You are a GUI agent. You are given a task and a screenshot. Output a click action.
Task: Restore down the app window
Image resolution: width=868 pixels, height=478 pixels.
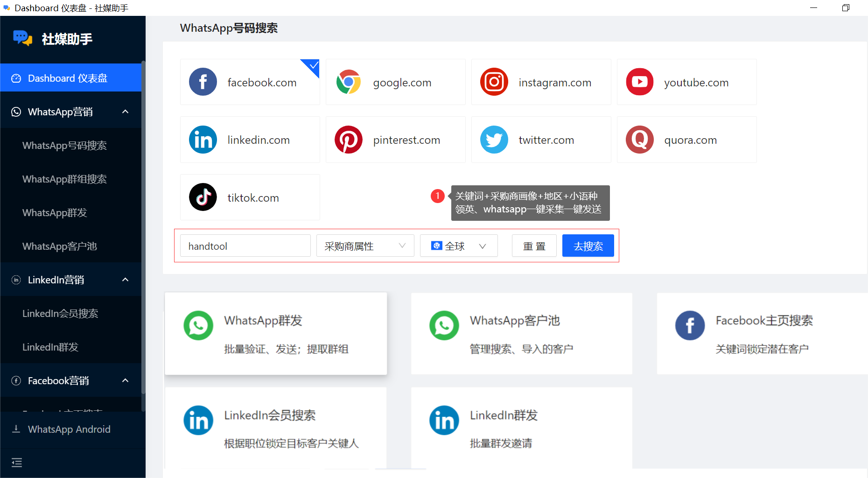pyautogui.click(x=846, y=8)
